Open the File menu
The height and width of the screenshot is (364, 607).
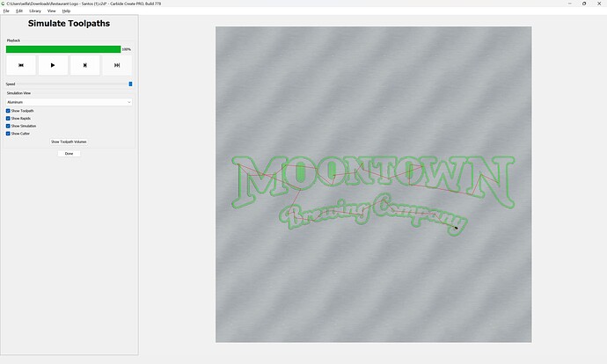click(6, 11)
